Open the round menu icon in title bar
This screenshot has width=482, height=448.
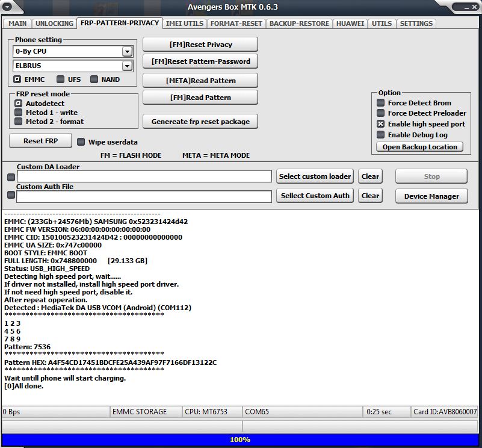pyautogui.click(x=7, y=6)
